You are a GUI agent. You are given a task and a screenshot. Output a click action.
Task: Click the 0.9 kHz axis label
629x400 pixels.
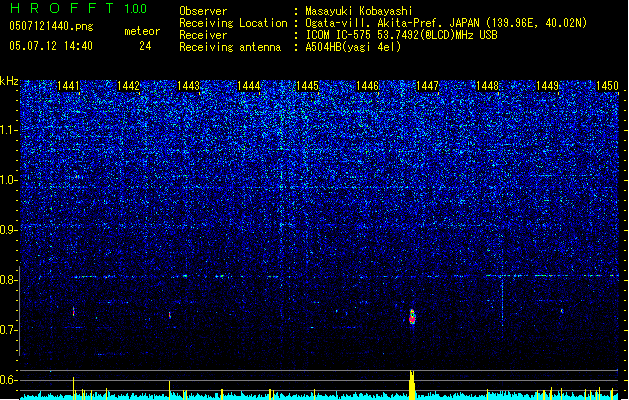coord(9,230)
